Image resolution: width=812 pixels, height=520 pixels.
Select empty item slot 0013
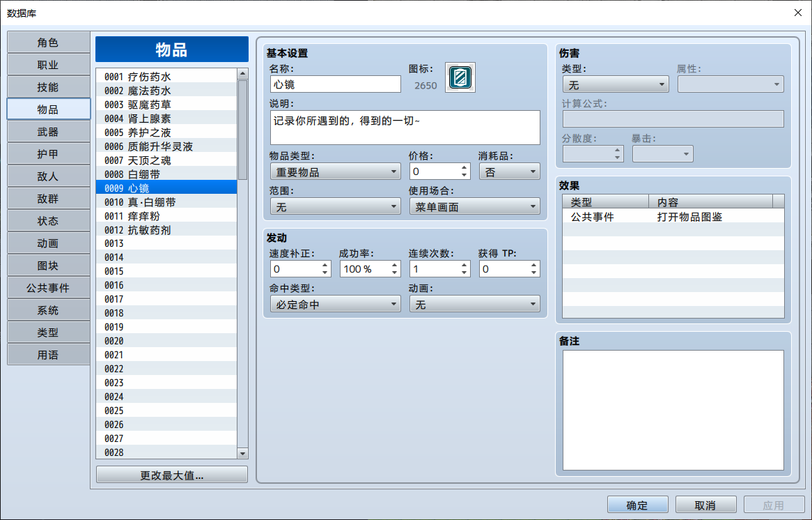(x=166, y=243)
